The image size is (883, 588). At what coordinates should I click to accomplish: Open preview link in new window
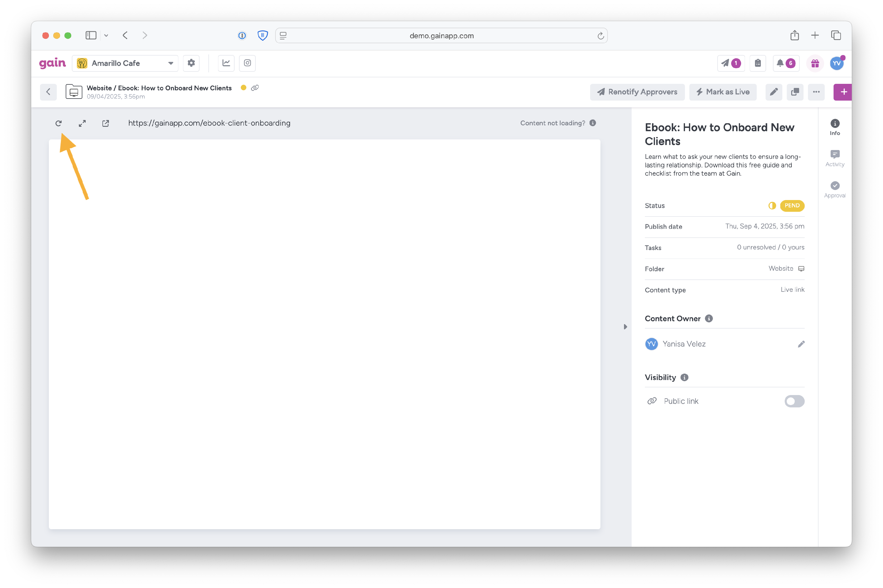click(105, 123)
